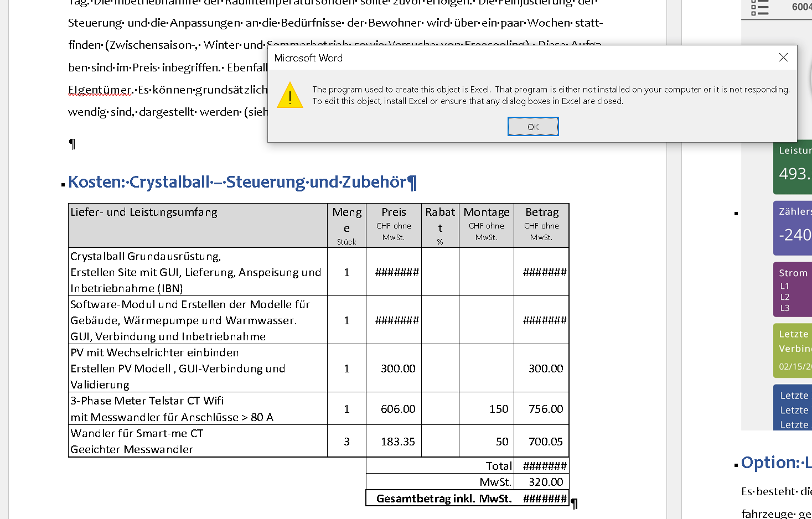
Task: Click the 'Option:' heading on right page
Action: (x=776, y=463)
